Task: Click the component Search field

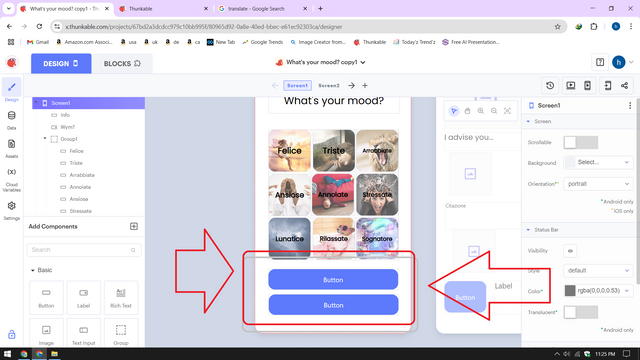Action: click(84, 250)
